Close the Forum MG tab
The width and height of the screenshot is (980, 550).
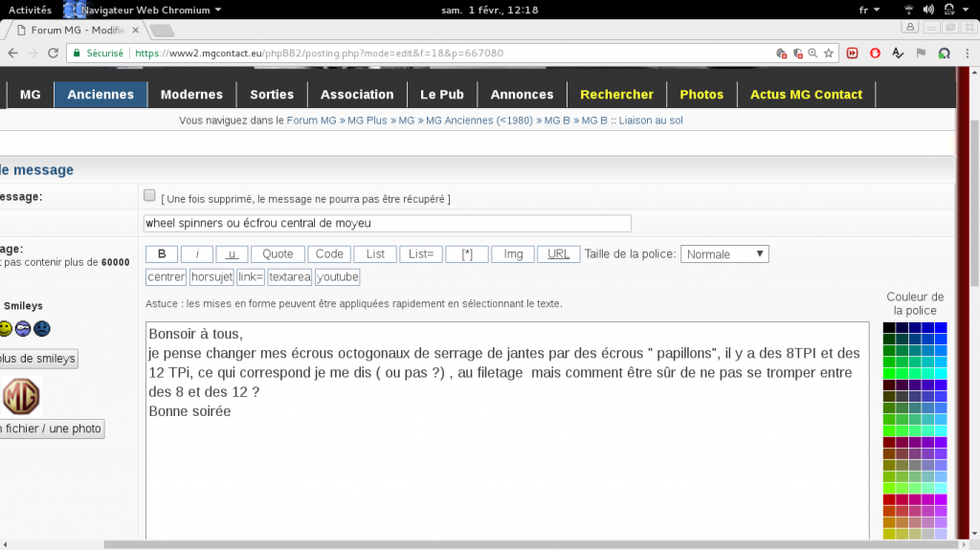tap(135, 30)
